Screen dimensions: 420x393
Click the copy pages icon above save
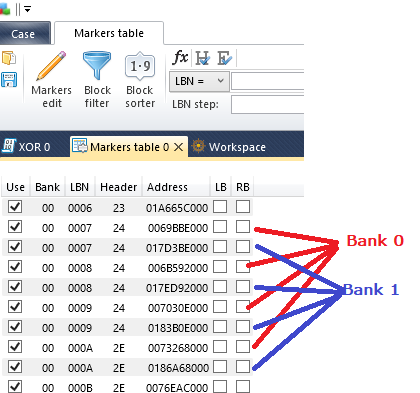point(9,58)
